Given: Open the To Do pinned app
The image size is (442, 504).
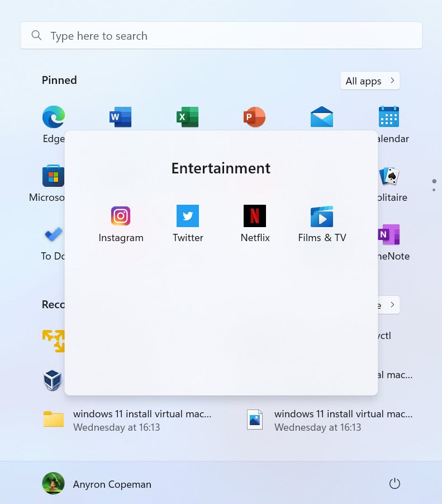Looking at the screenshot, I should (x=54, y=234).
